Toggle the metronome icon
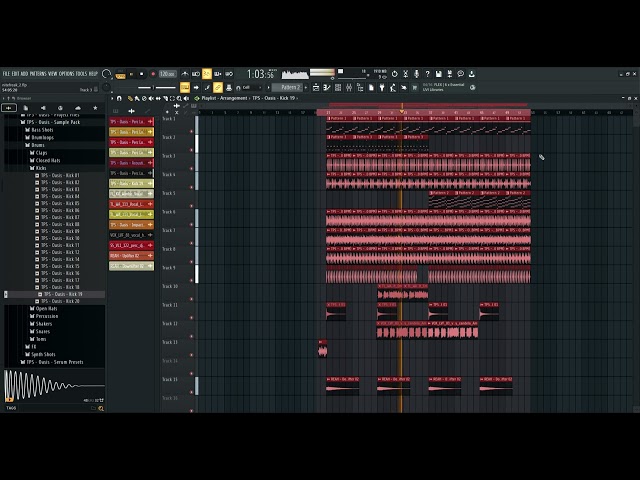This screenshot has height=480, width=640. (185, 74)
